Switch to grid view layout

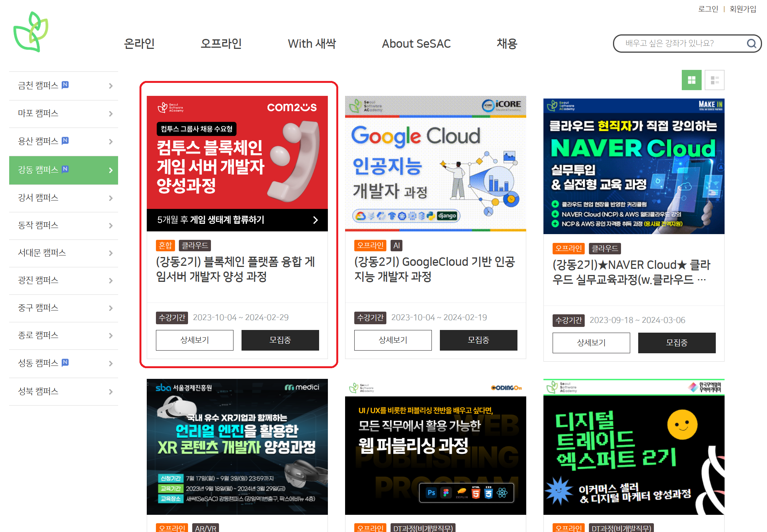(691, 80)
